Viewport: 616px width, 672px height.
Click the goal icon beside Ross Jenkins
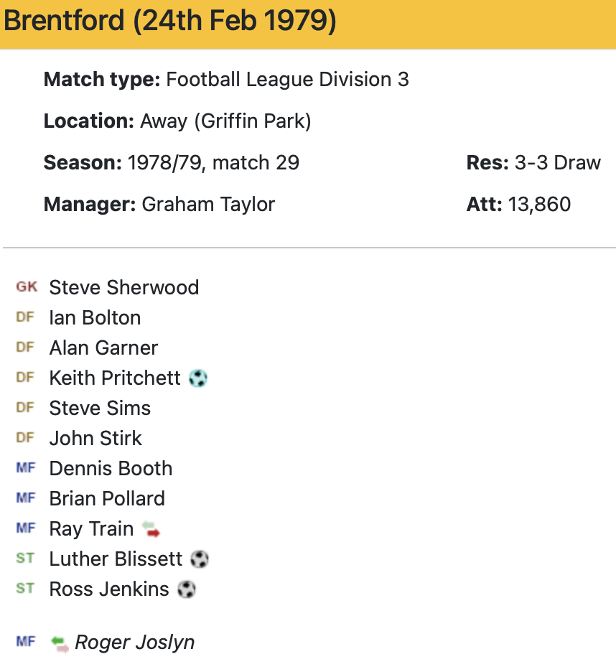pyautogui.click(x=187, y=589)
